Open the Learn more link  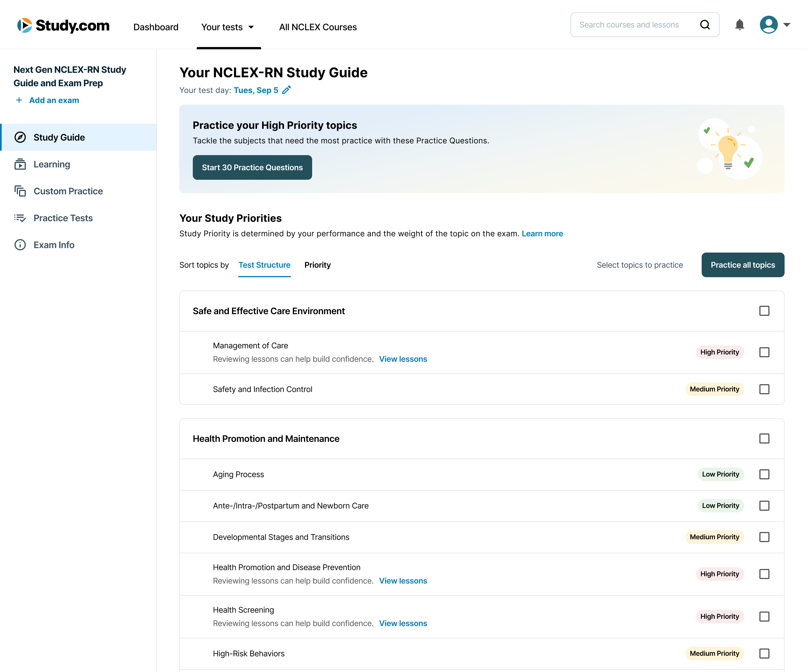[542, 234]
